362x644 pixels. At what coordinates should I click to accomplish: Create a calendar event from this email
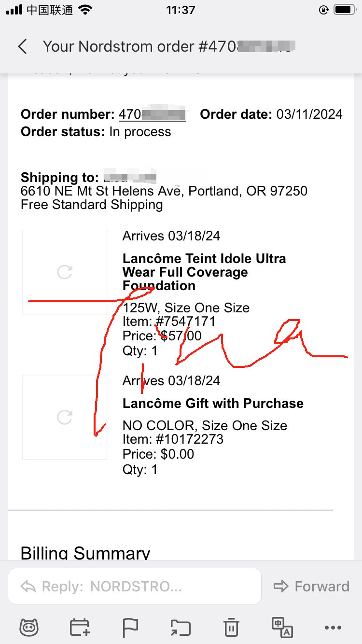pyautogui.click(x=80, y=627)
